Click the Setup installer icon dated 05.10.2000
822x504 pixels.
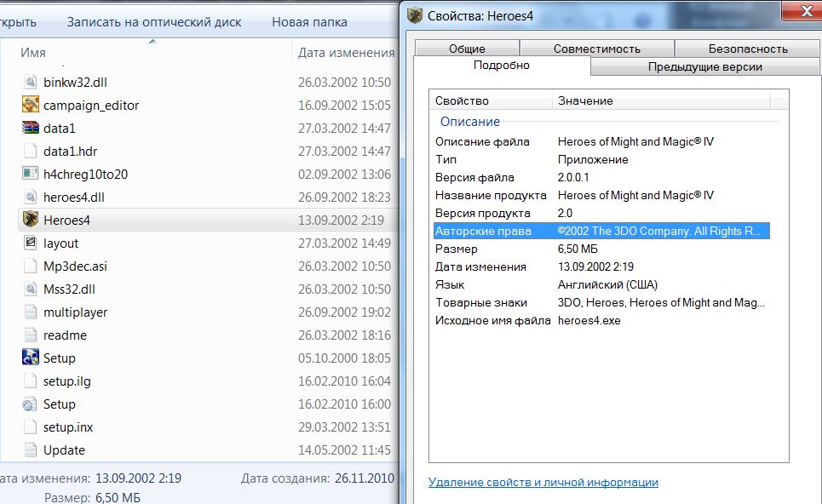(31, 358)
